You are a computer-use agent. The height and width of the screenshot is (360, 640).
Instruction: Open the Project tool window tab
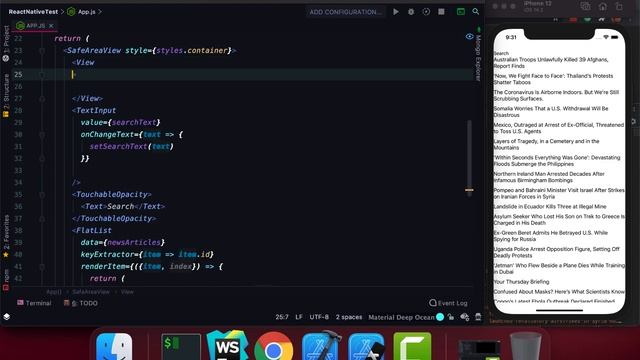pyautogui.click(x=6, y=43)
